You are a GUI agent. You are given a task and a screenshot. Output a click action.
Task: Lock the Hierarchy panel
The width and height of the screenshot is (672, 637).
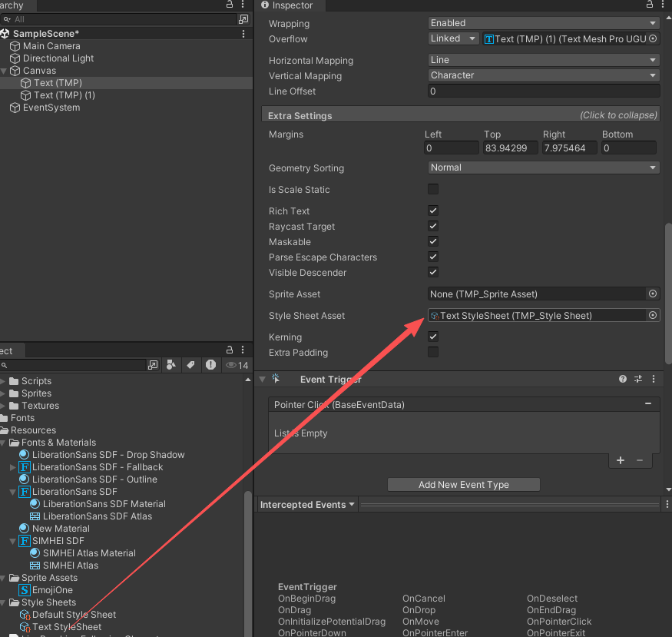(230, 5)
